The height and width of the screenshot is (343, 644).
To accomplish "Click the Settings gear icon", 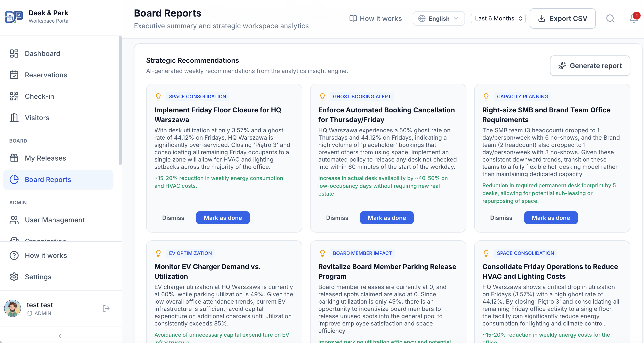I will click(x=14, y=277).
